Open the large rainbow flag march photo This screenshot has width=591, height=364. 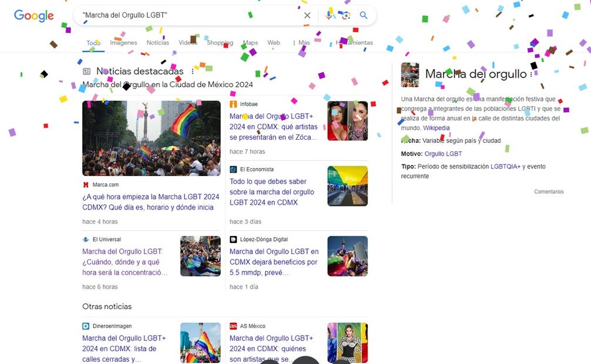point(143,138)
